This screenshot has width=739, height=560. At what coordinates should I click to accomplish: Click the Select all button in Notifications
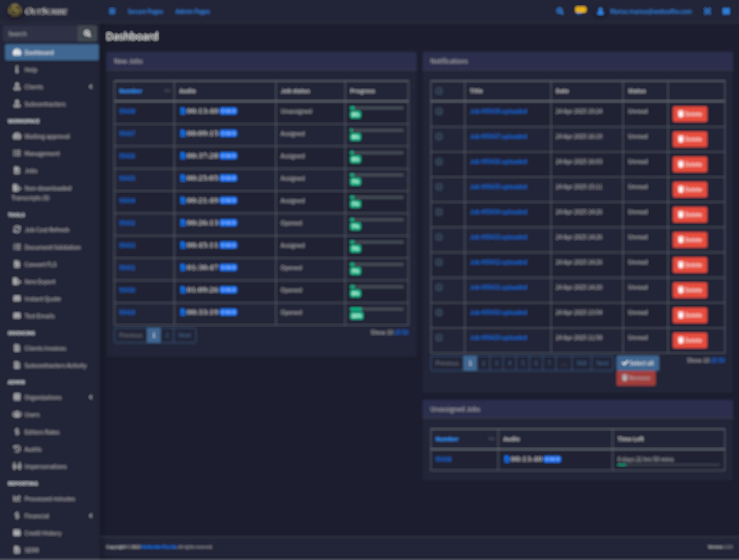(x=638, y=363)
